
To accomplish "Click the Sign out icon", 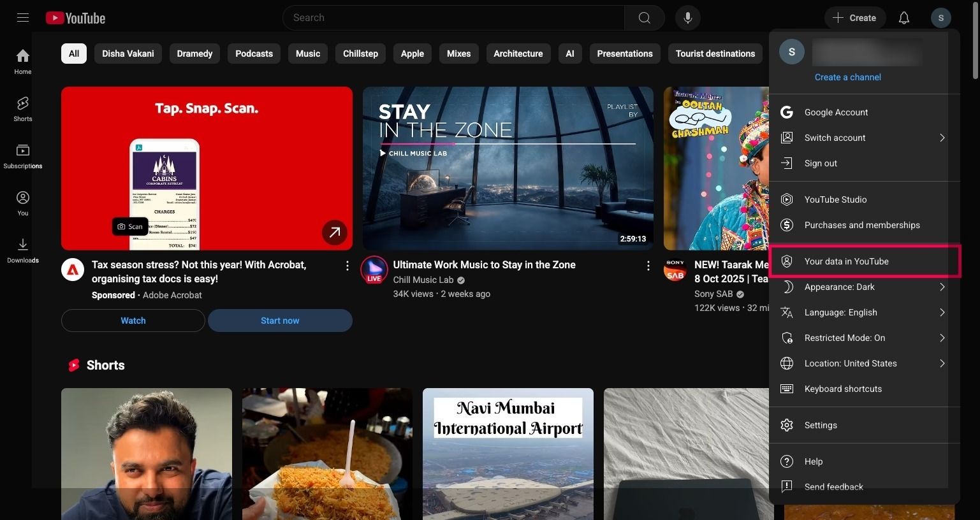I will (x=787, y=163).
